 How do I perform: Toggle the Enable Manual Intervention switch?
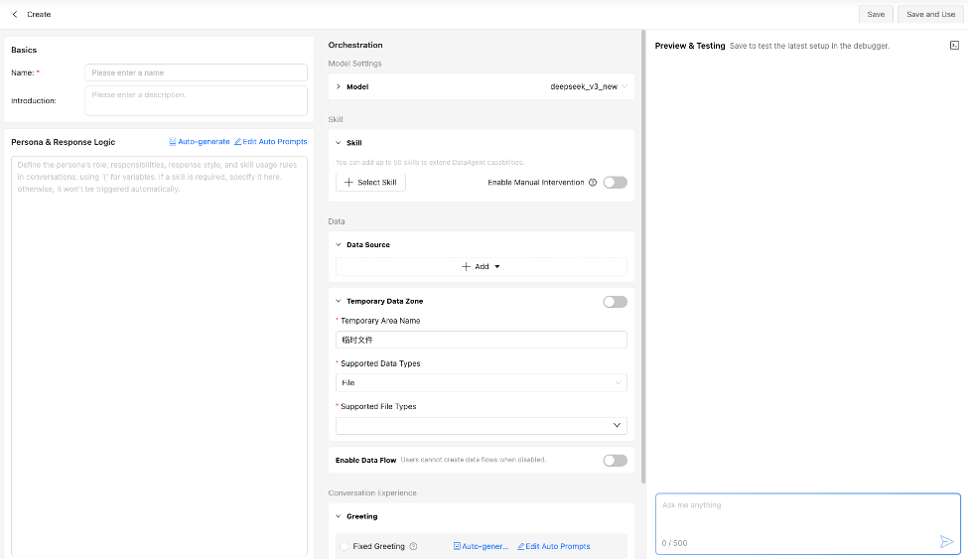(x=615, y=183)
